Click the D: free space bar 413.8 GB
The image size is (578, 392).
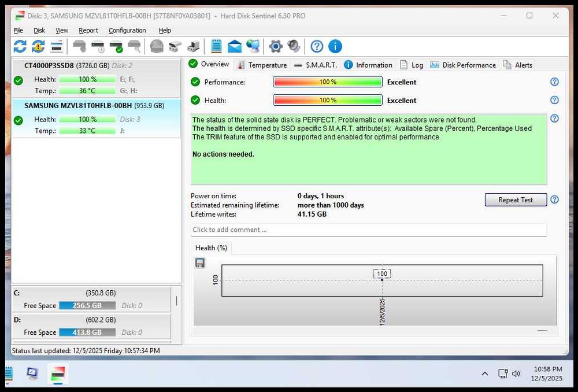click(87, 332)
